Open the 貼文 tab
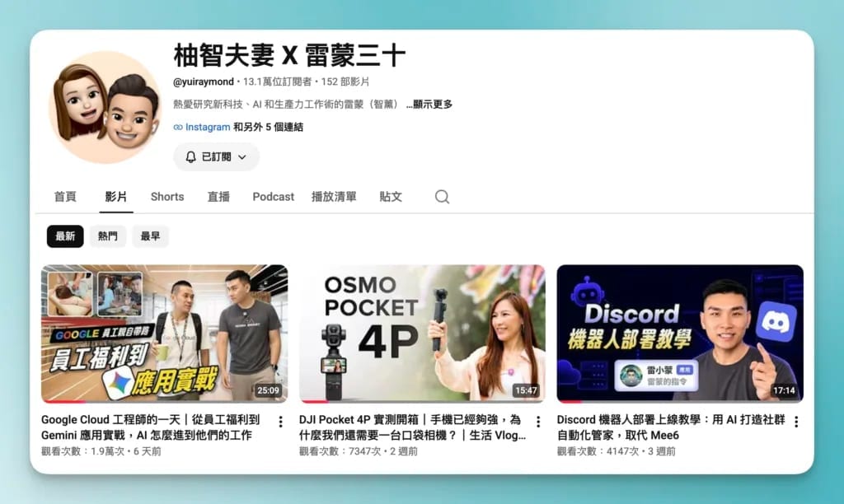 [x=391, y=197]
